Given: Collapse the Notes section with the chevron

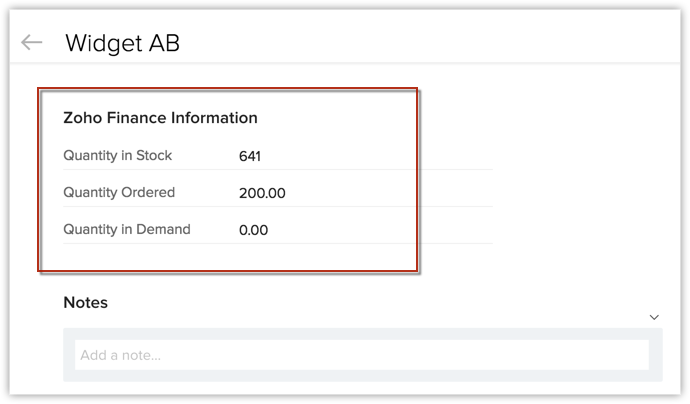Looking at the screenshot, I should coord(654,317).
